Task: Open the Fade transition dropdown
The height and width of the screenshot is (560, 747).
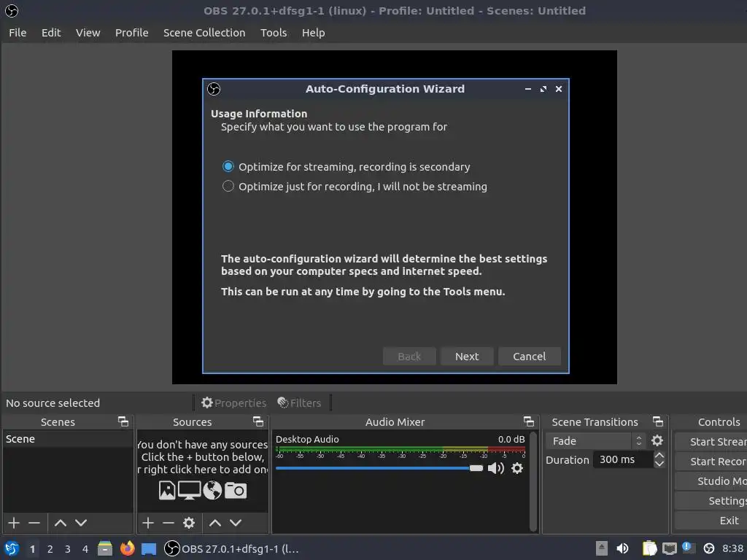Action: click(x=597, y=441)
